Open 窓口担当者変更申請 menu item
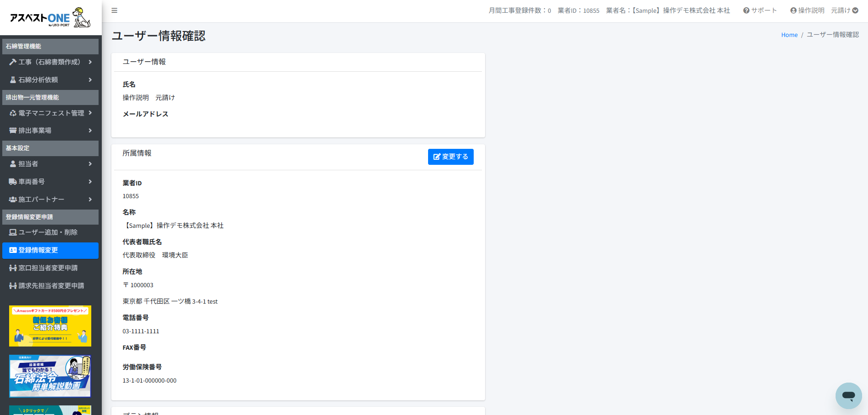 tap(48, 268)
